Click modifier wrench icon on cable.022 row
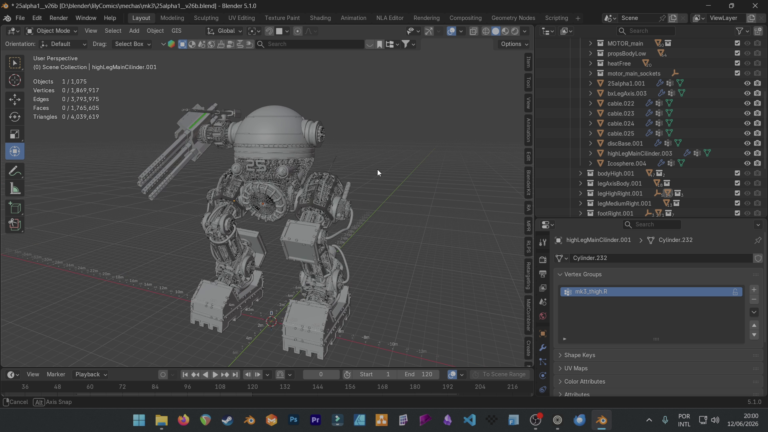 [x=648, y=103]
